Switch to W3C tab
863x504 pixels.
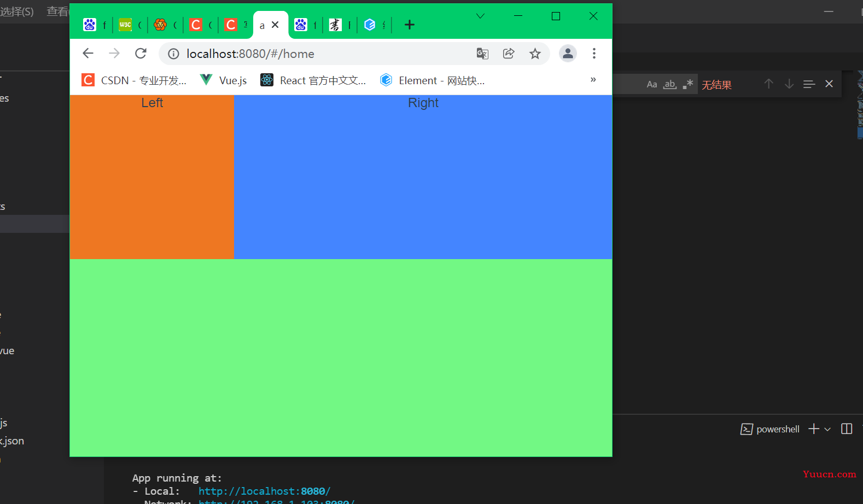tap(131, 25)
